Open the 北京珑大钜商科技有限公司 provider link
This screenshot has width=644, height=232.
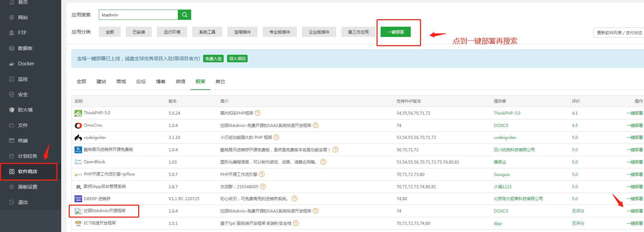tap(518, 199)
